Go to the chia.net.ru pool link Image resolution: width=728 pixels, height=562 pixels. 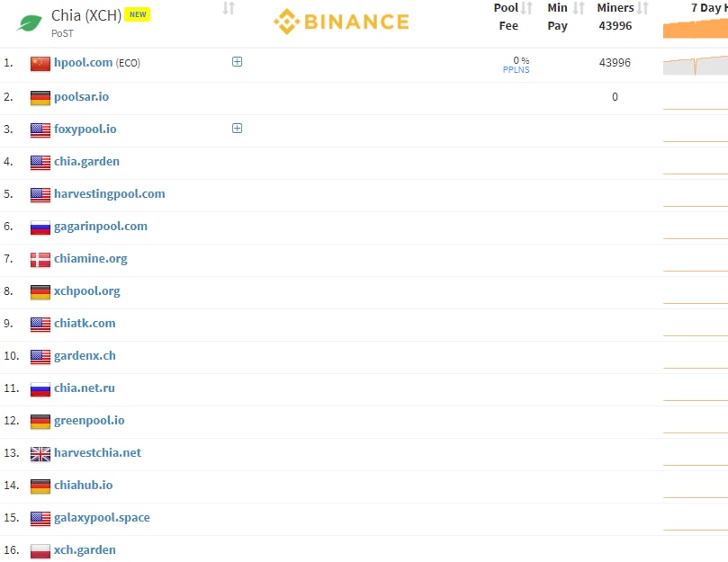coord(84,388)
